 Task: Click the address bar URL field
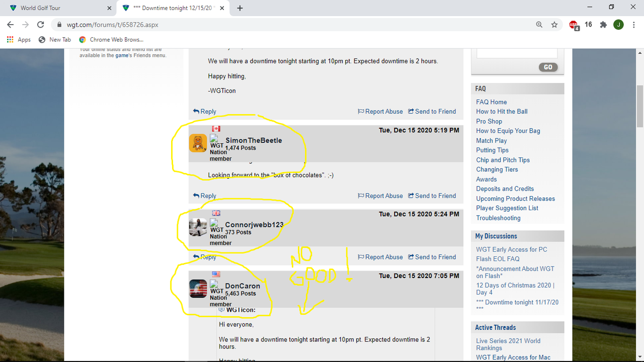coord(292,25)
